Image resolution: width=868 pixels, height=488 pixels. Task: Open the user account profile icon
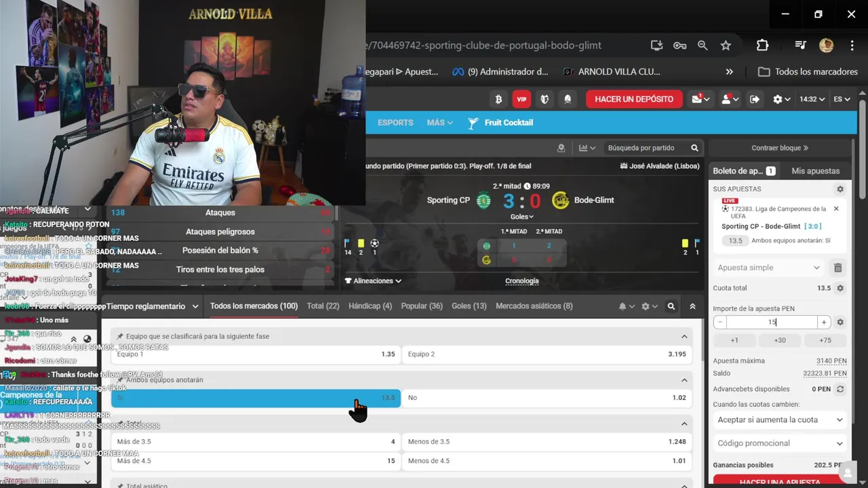point(730,99)
